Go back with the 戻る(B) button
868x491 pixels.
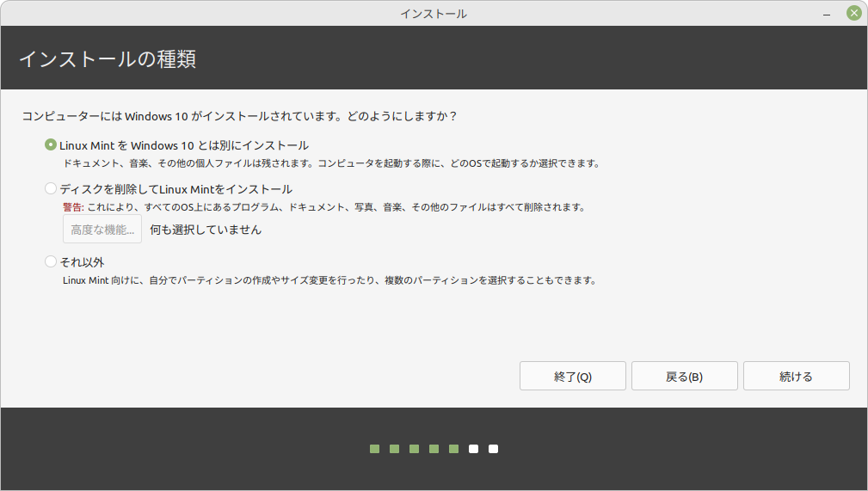684,376
